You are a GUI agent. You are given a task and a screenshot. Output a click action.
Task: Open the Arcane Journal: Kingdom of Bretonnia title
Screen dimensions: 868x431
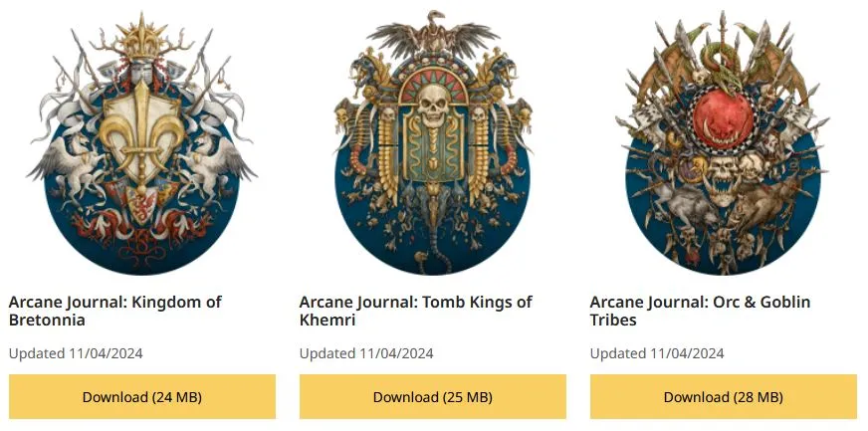115,311
